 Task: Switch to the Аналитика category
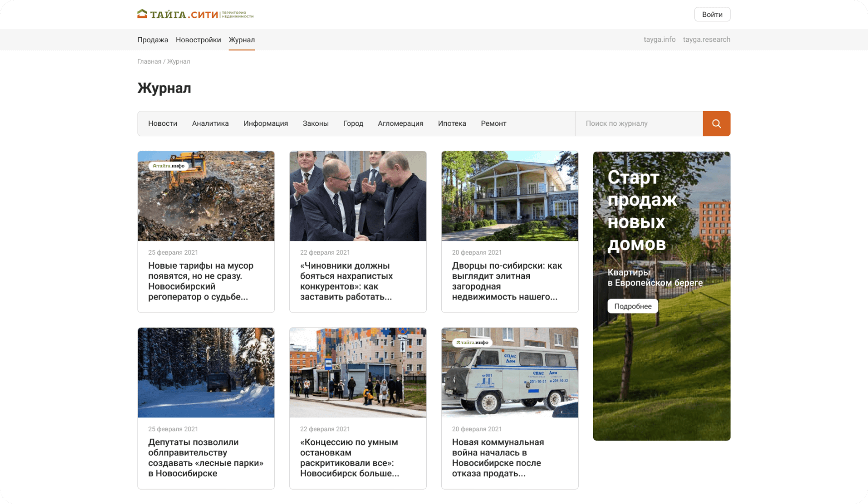point(210,123)
